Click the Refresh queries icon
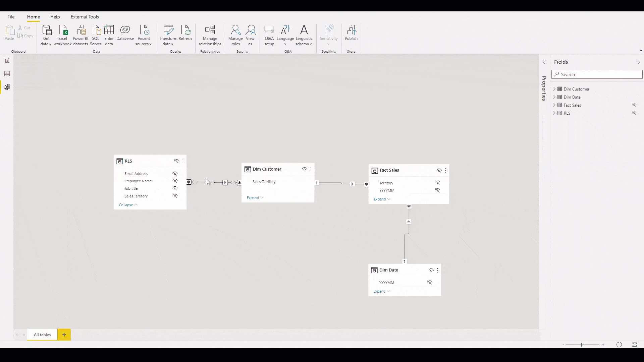The width and height of the screenshot is (644, 362). 185,33
